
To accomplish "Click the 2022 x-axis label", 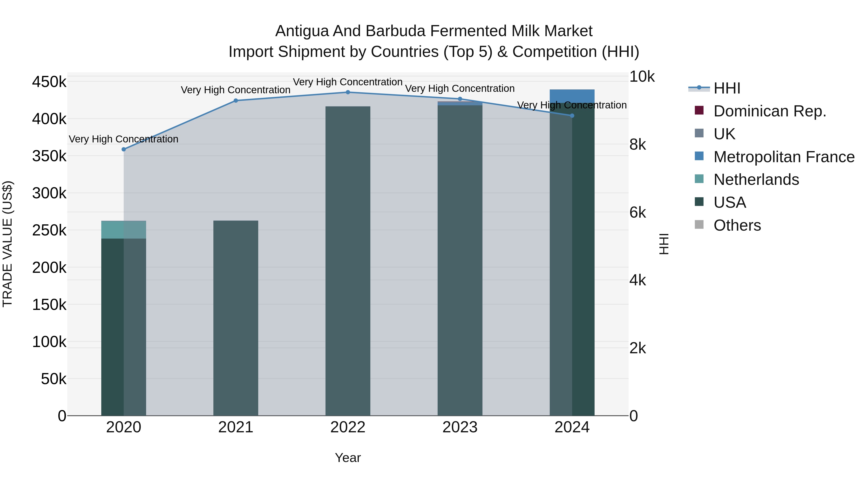I will tap(348, 427).
